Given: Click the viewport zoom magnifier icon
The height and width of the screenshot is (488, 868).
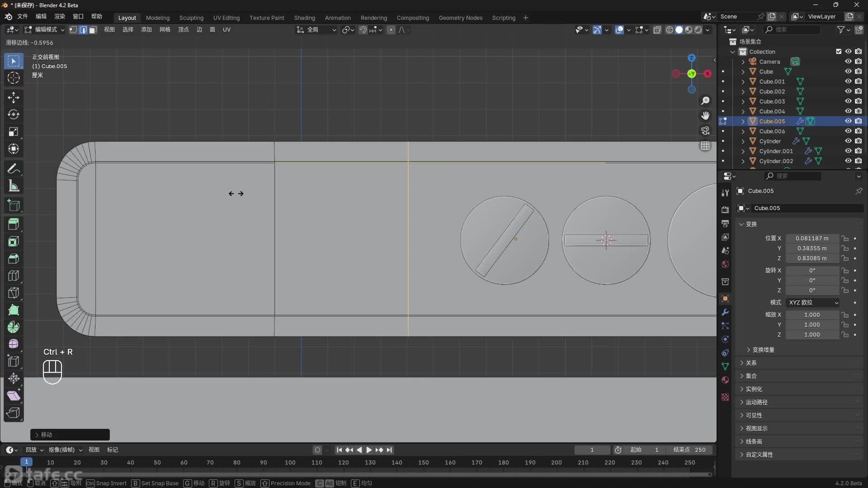Looking at the screenshot, I should pos(705,101).
